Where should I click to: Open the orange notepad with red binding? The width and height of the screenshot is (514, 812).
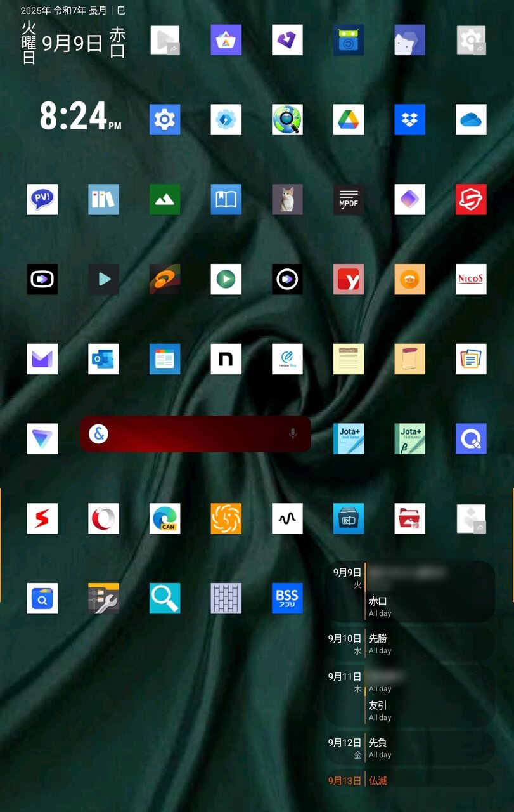[409, 359]
